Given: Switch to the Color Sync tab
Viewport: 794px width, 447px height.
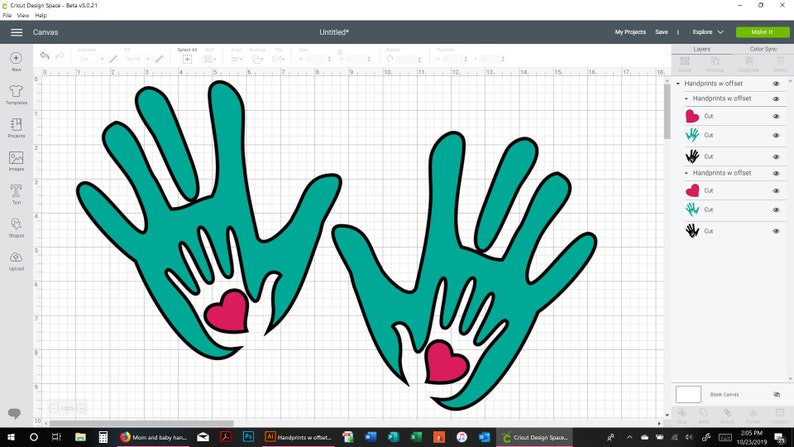Looking at the screenshot, I should [763, 49].
